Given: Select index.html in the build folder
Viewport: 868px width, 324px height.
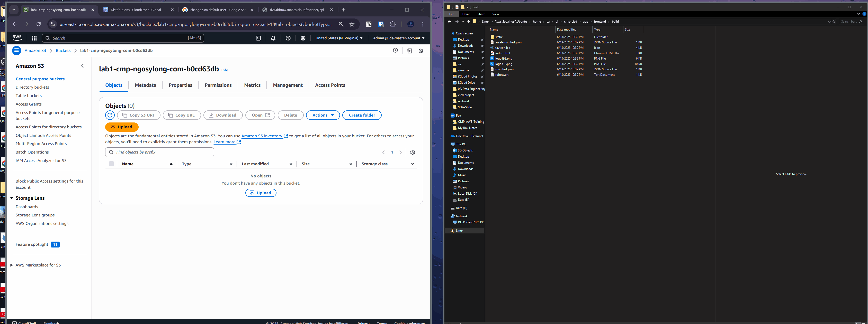Looking at the screenshot, I should pyautogui.click(x=502, y=53).
